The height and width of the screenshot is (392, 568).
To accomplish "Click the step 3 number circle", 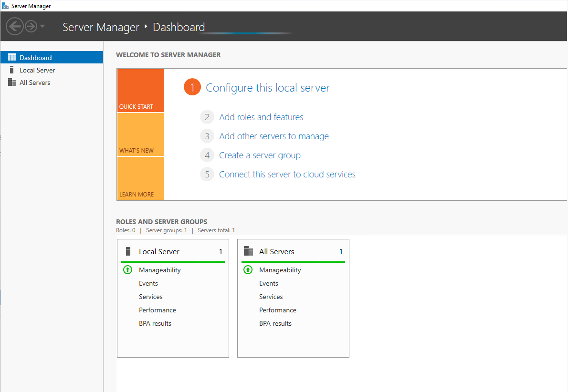I will 207,136.
